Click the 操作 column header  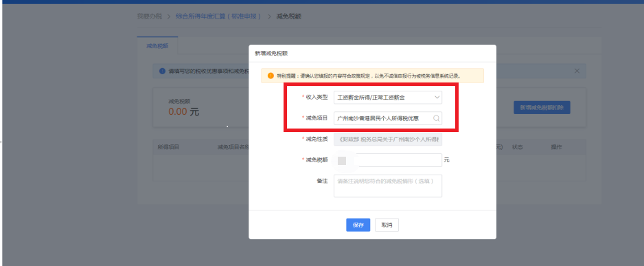tap(557, 147)
